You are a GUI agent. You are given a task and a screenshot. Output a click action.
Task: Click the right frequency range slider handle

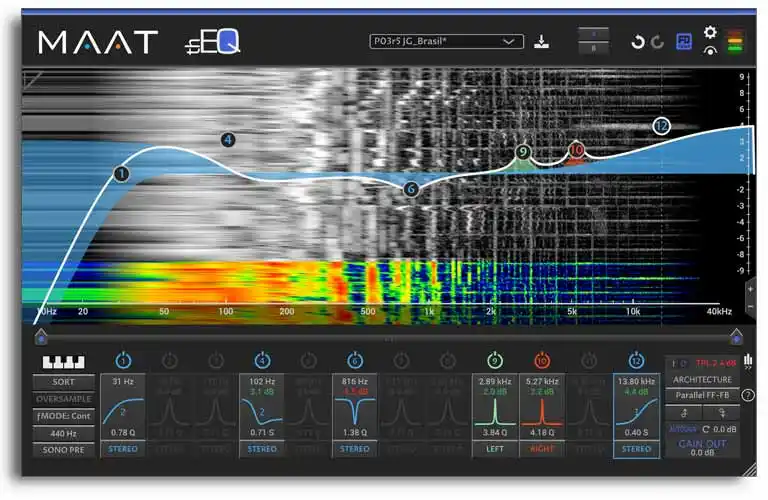pos(736,336)
